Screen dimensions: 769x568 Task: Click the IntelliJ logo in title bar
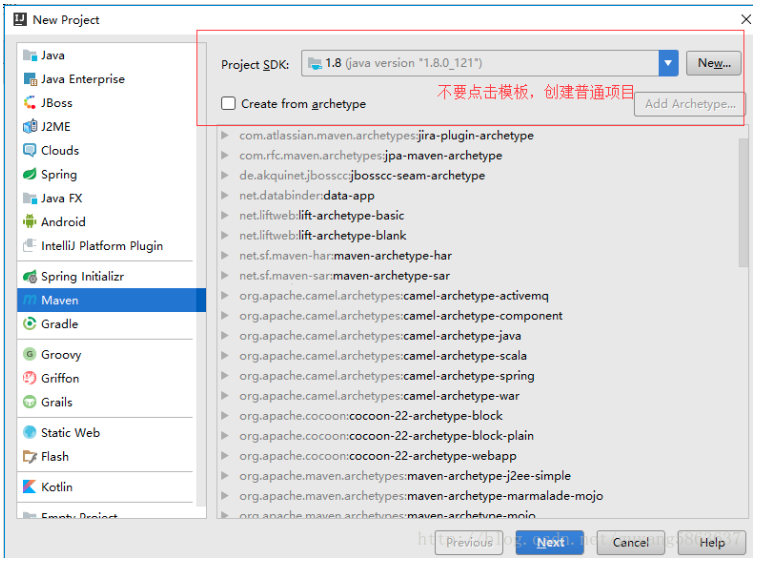tap(20, 20)
